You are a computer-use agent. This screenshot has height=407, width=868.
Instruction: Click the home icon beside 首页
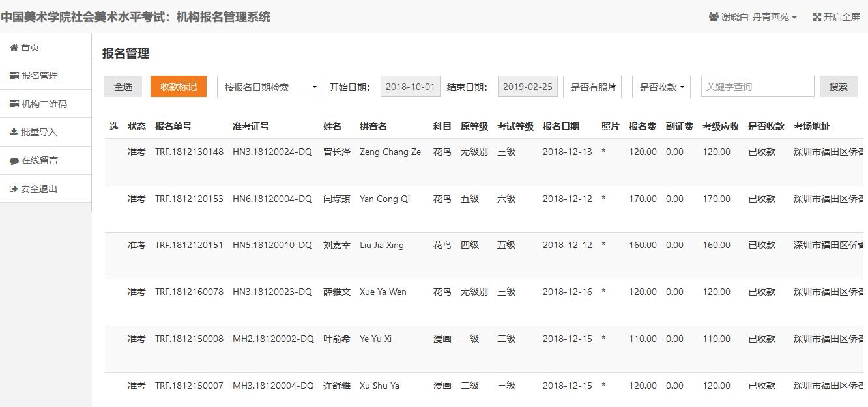click(14, 48)
